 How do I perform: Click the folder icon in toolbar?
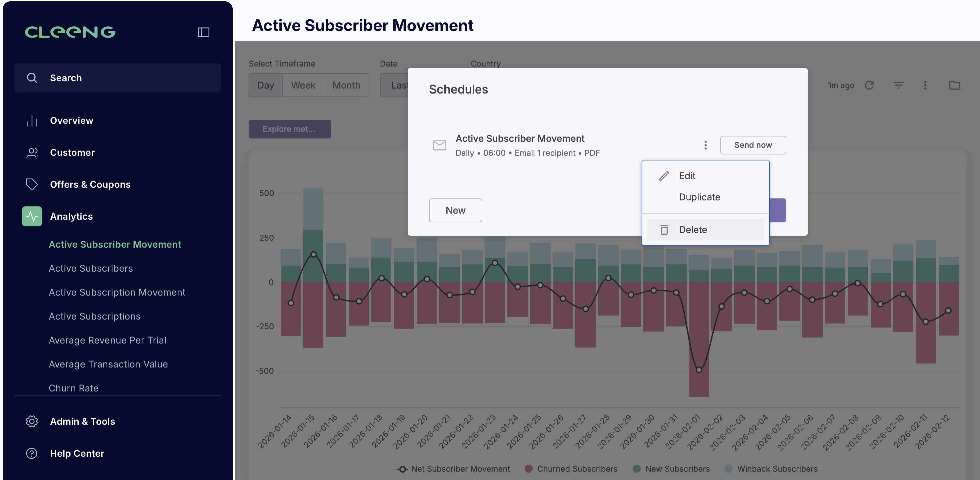tap(954, 85)
